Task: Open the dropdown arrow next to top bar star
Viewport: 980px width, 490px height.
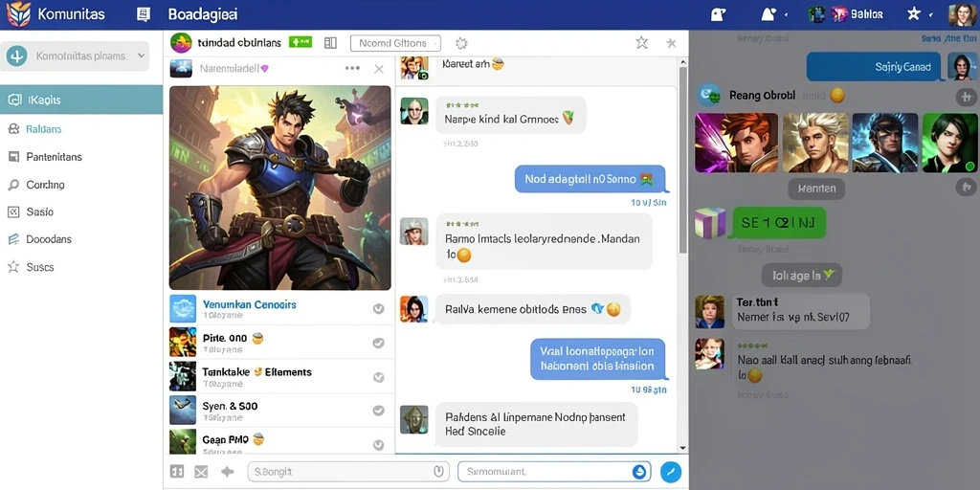Action: pos(931,14)
